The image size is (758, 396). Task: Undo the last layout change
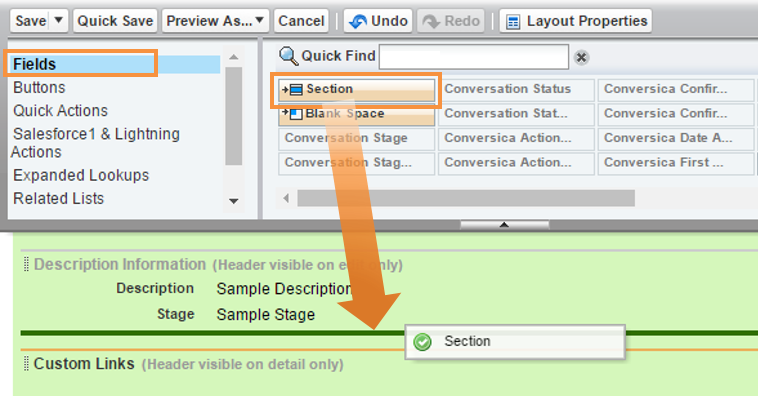pos(378,21)
